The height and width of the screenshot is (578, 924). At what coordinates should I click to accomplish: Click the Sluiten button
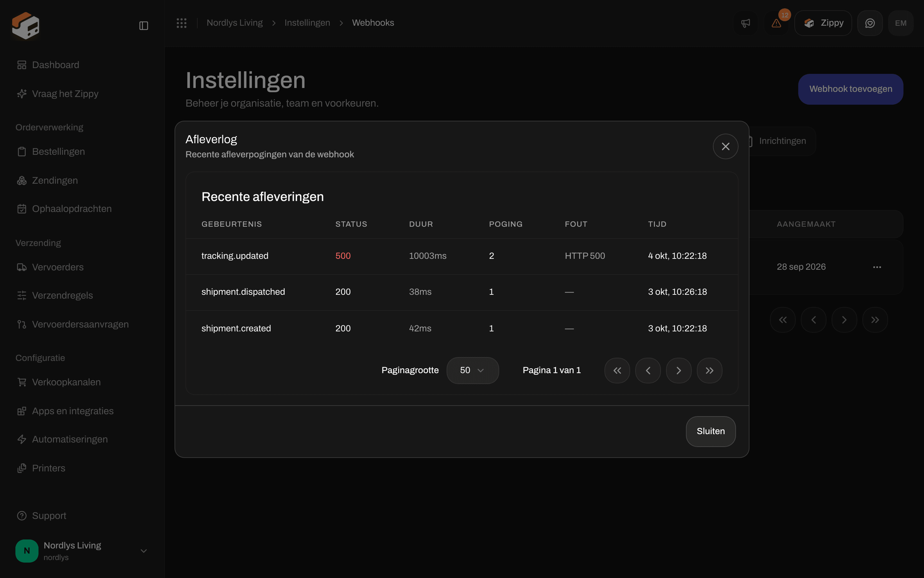(x=711, y=431)
